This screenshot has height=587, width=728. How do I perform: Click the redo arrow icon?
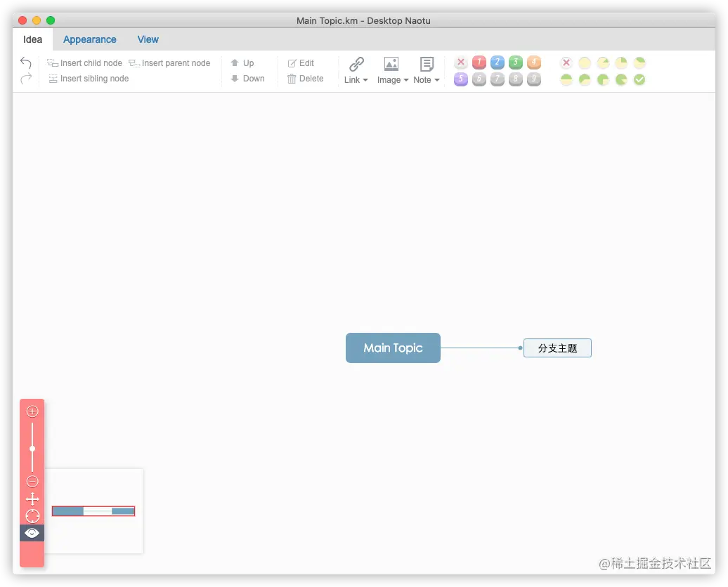pyautogui.click(x=25, y=79)
